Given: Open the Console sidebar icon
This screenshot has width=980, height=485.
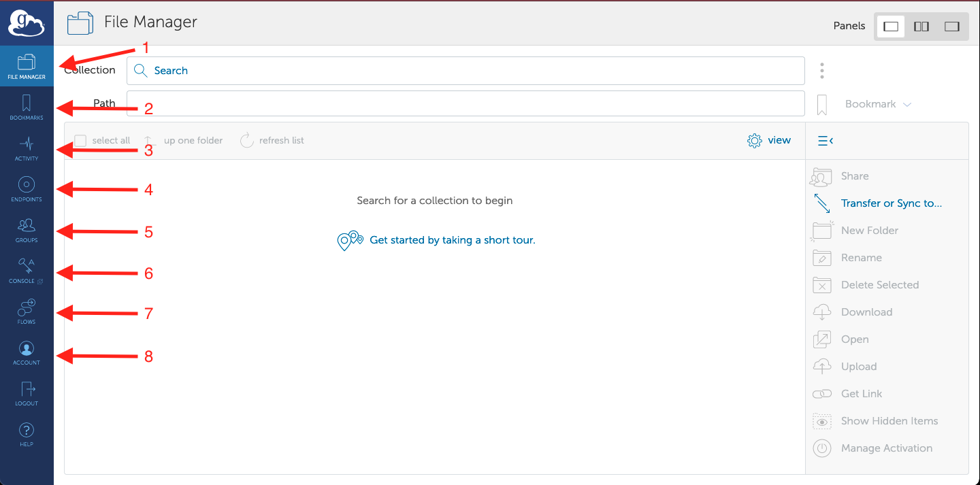Looking at the screenshot, I should pos(27,271).
